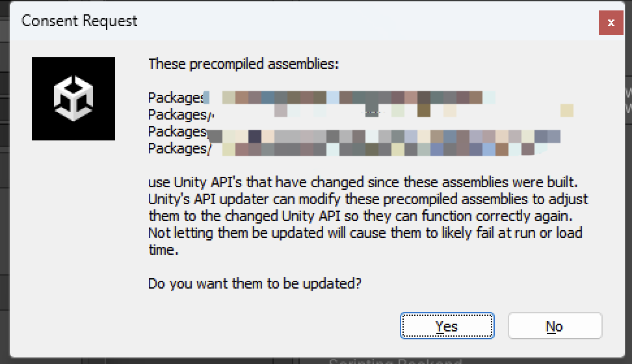This screenshot has height=364, width=632.
Task: Click the line starting 'use Unity API's'
Action: pyautogui.click(x=363, y=182)
